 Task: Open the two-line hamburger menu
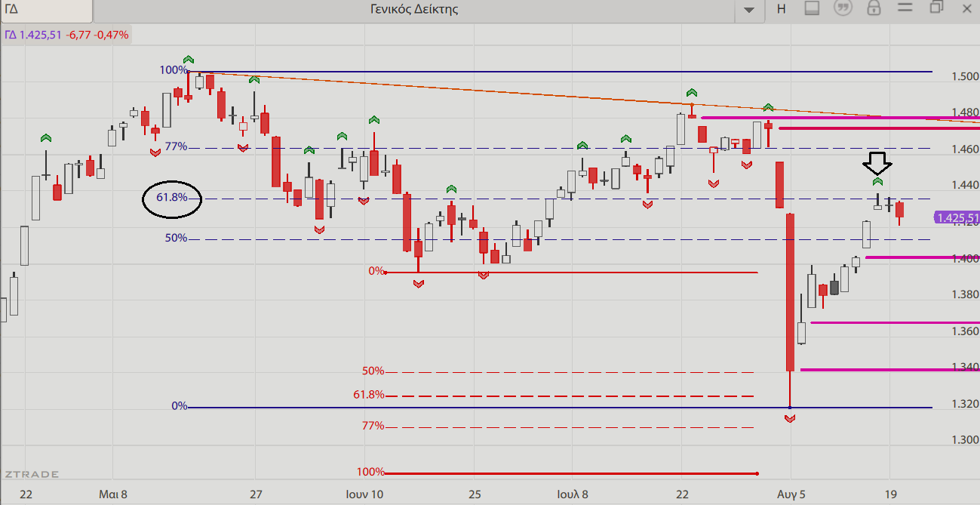tap(905, 8)
